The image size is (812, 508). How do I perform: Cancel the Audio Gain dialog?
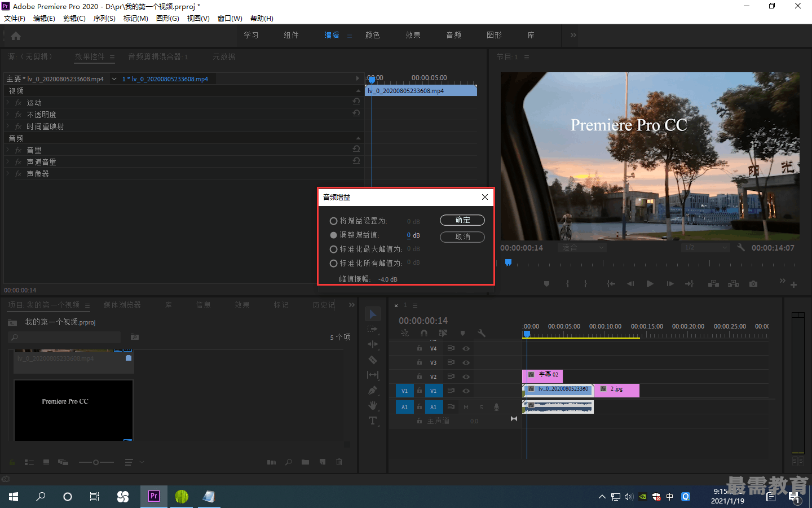coord(462,237)
